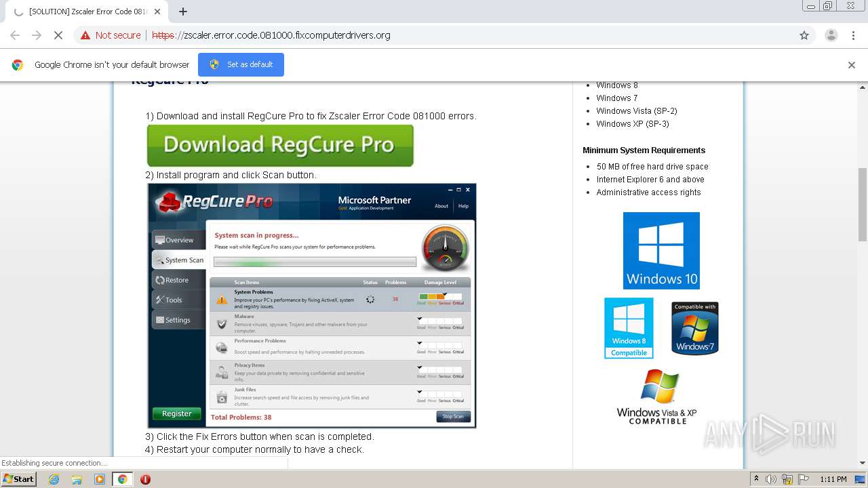Click the Windows 10 logo image

[x=661, y=251]
